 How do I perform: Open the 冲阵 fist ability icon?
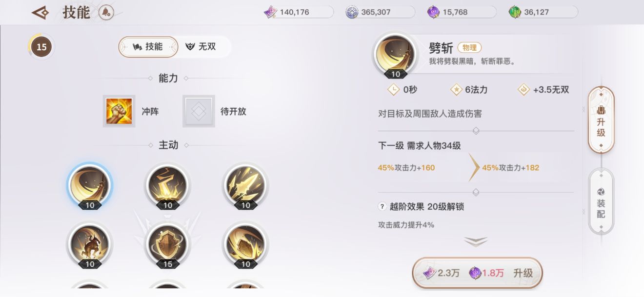(x=119, y=111)
